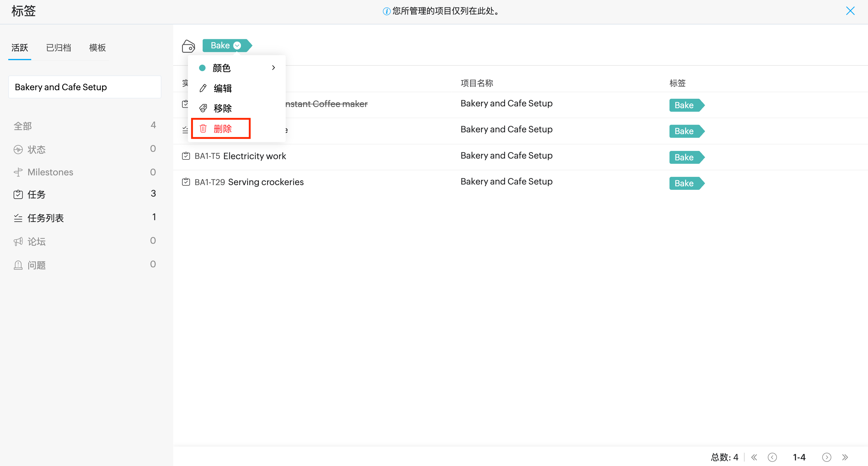The height and width of the screenshot is (466, 868).
Task: Click the teal color dot in menu
Action: tap(202, 68)
